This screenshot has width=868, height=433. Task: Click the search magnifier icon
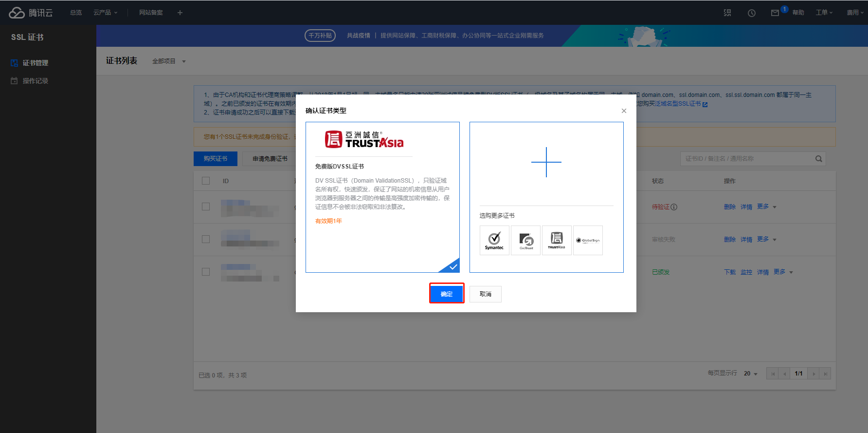[x=819, y=159]
